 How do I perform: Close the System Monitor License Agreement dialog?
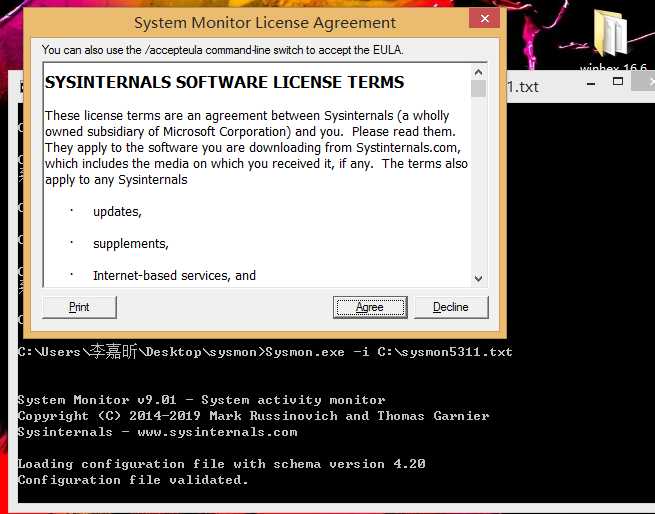point(485,18)
